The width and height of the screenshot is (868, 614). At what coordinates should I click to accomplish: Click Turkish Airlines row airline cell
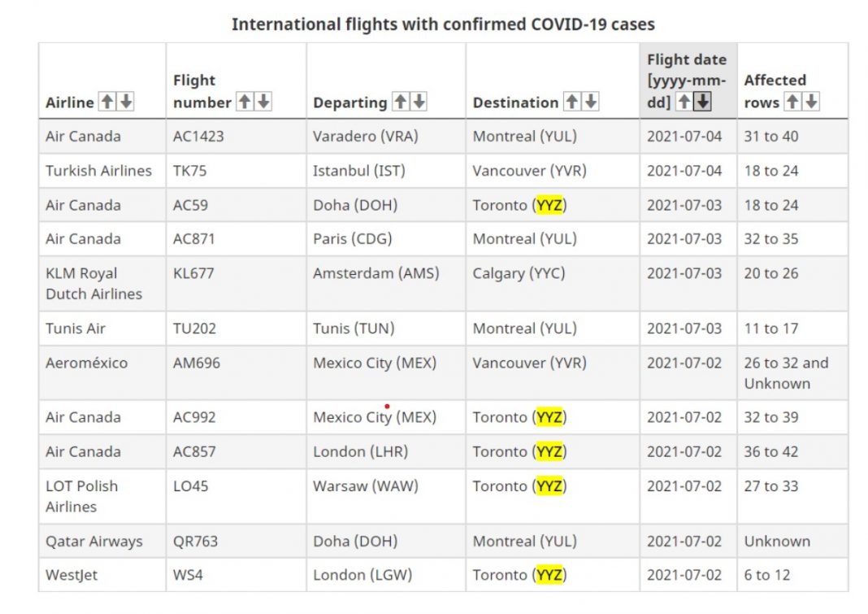pyautogui.click(x=98, y=171)
